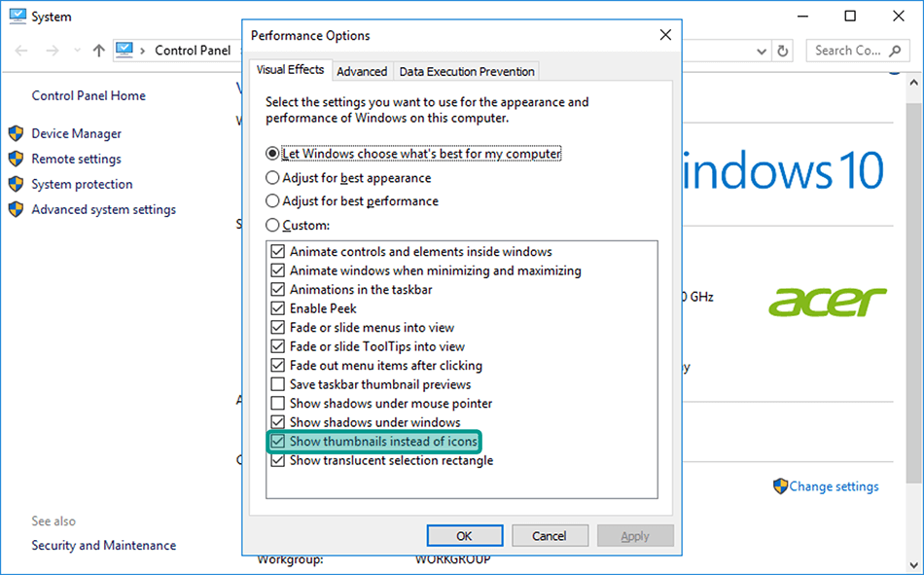The height and width of the screenshot is (575, 924).
Task: Go forward with the forward arrow
Action: (x=53, y=51)
